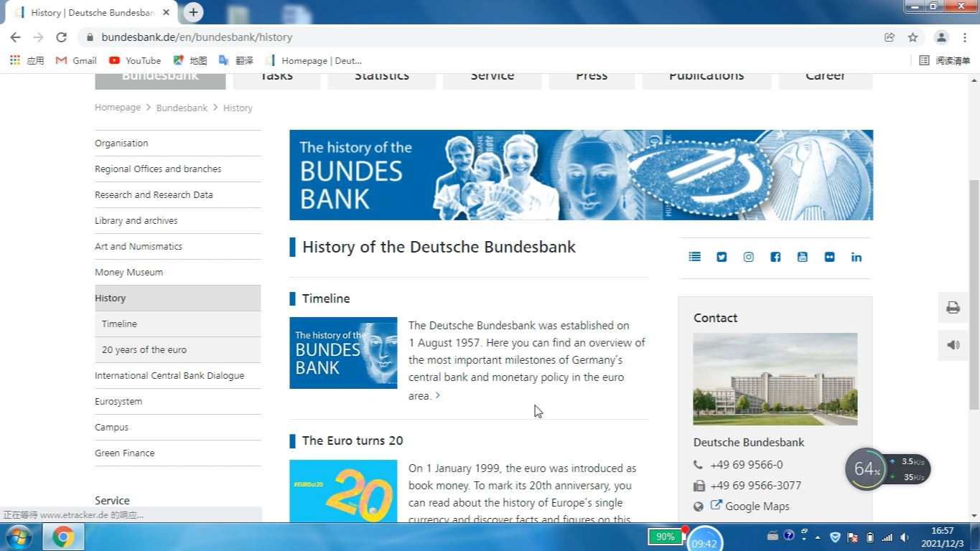
Task: Open the Instagram social icon
Action: pos(748,257)
